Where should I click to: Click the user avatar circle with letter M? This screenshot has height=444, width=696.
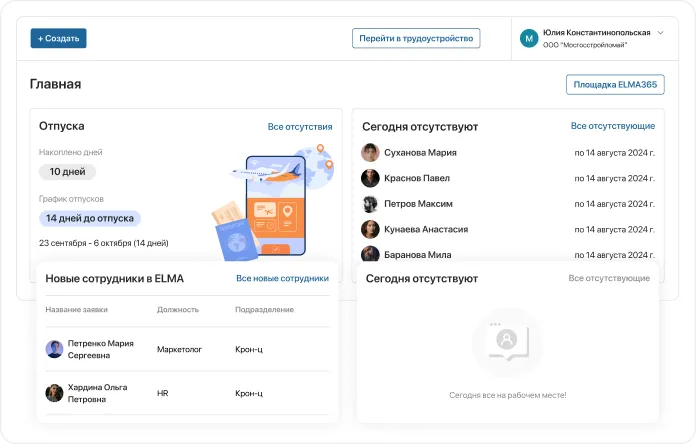pyautogui.click(x=529, y=38)
